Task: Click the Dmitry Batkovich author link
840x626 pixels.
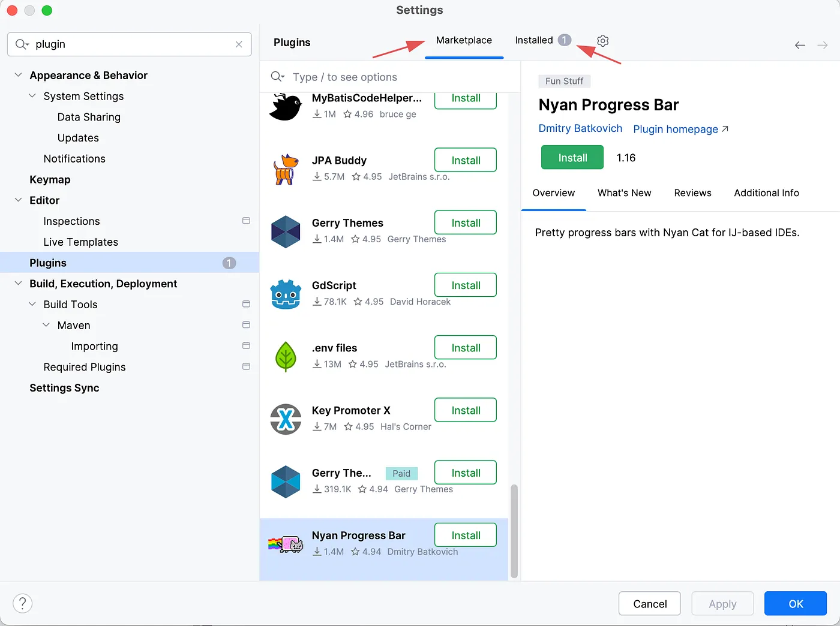Action: click(580, 128)
